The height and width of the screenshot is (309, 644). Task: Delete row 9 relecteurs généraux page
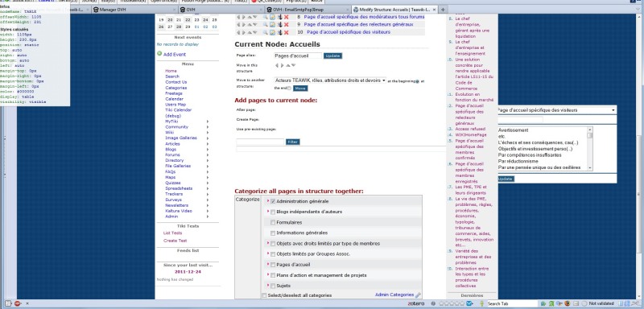(287, 24)
